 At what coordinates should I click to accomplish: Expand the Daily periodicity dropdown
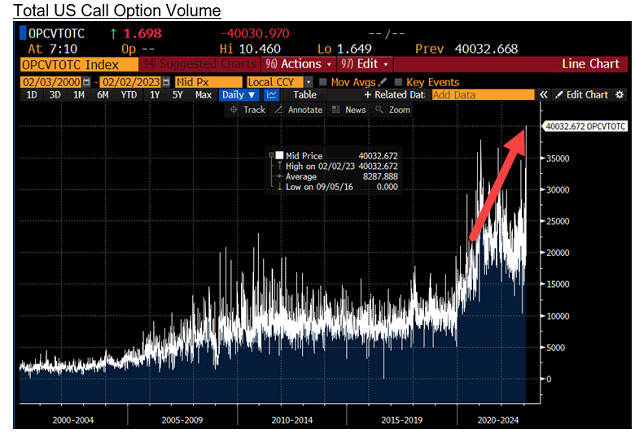tap(239, 95)
